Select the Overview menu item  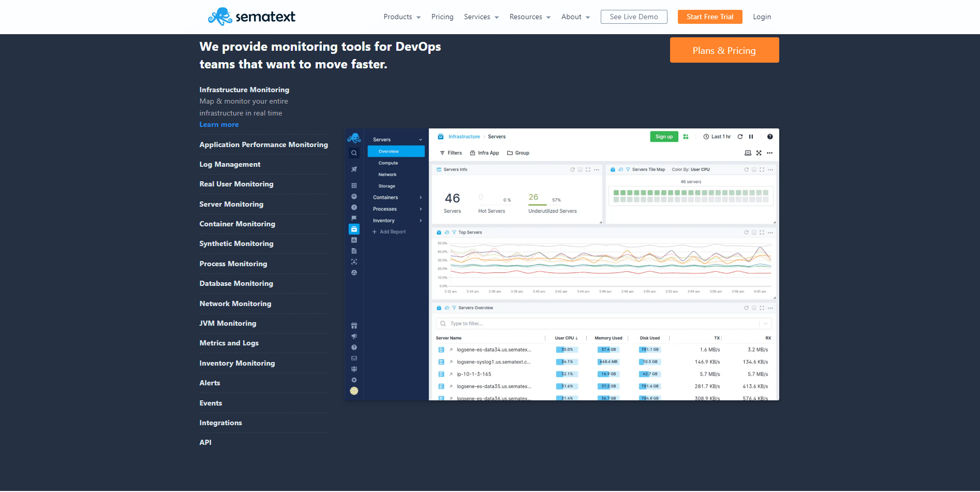(x=396, y=151)
